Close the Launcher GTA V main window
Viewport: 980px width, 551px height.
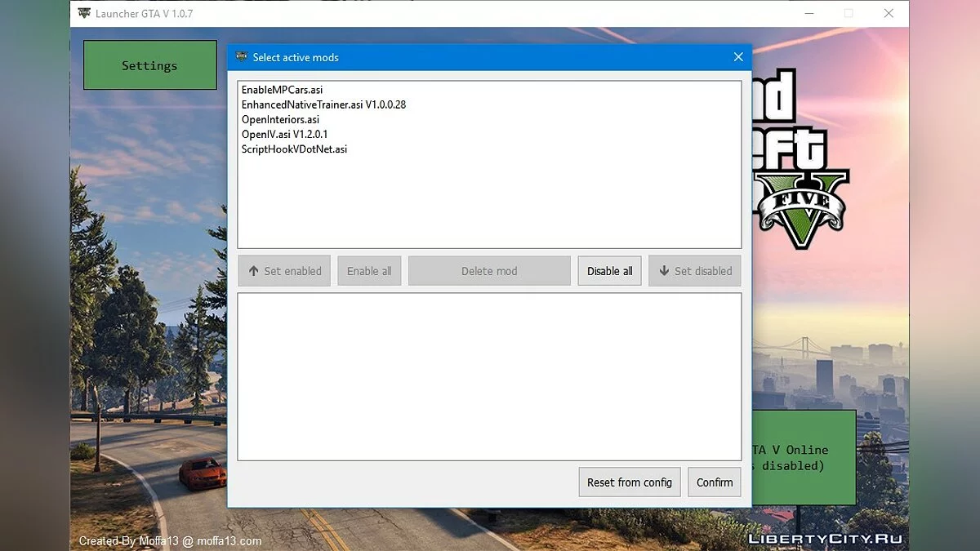pos(889,14)
